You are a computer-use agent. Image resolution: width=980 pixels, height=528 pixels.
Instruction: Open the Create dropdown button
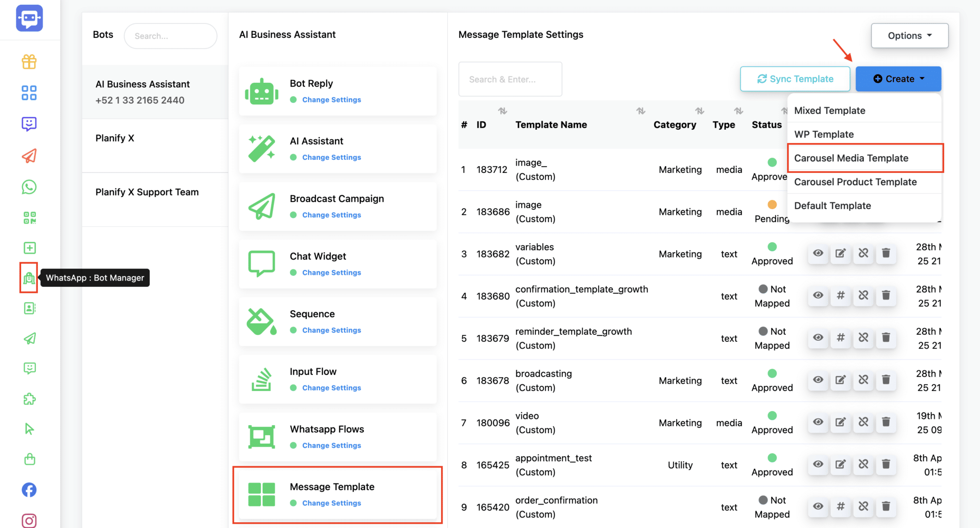tap(898, 79)
